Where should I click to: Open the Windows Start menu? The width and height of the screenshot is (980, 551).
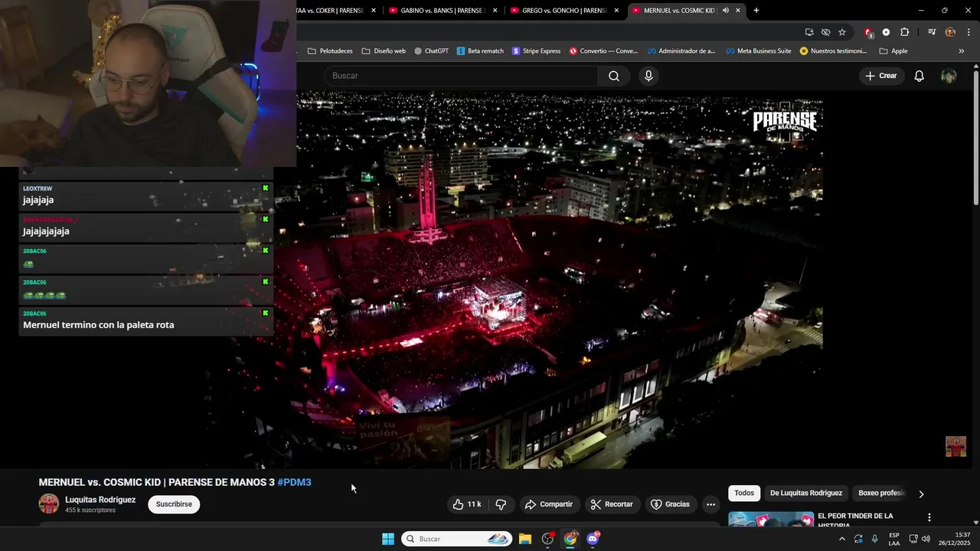388,539
